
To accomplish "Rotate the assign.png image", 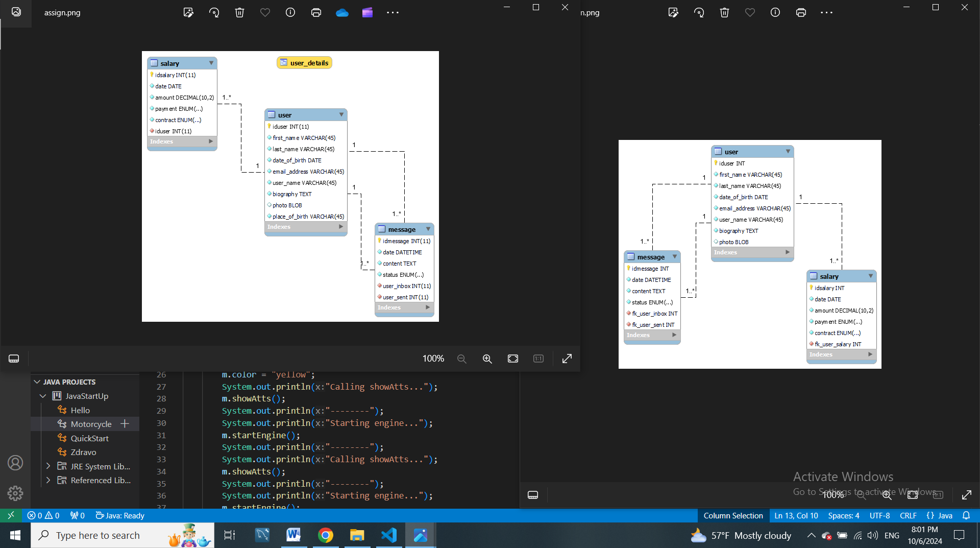I will 214,13.
